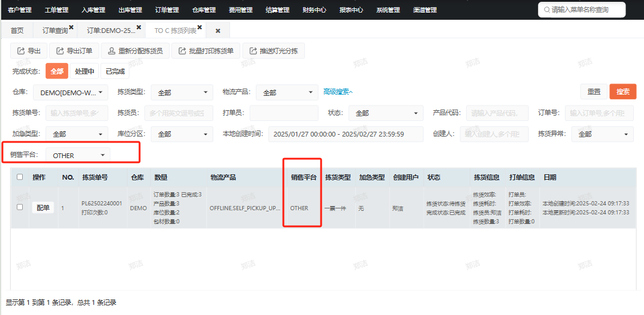Focus the menu name search box

pyautogui.click(x=582, y=10)
